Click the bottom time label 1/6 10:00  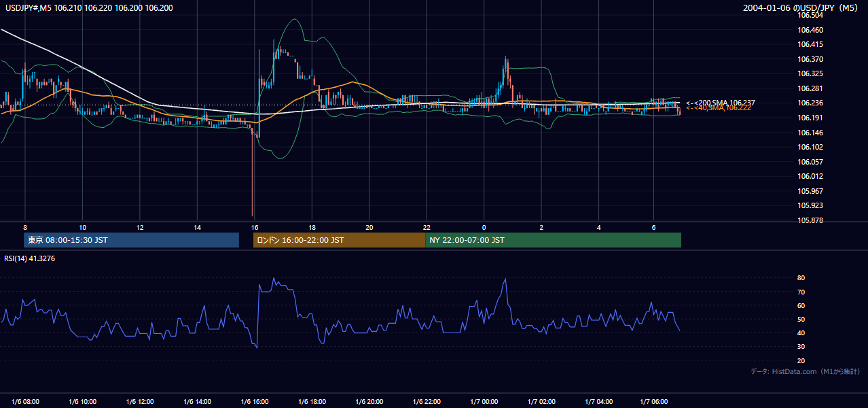click(x=82, y=401)
